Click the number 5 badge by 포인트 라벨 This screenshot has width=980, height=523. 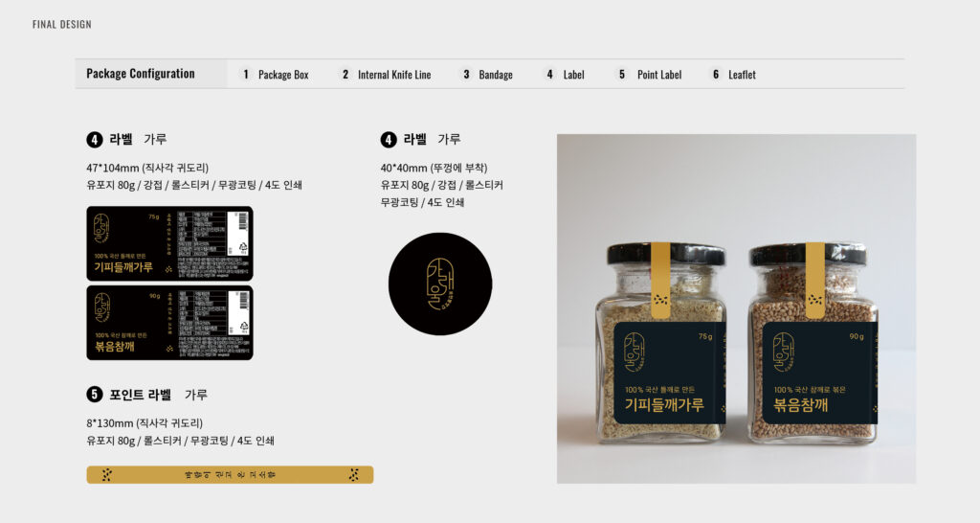click(x=95, y=394)
